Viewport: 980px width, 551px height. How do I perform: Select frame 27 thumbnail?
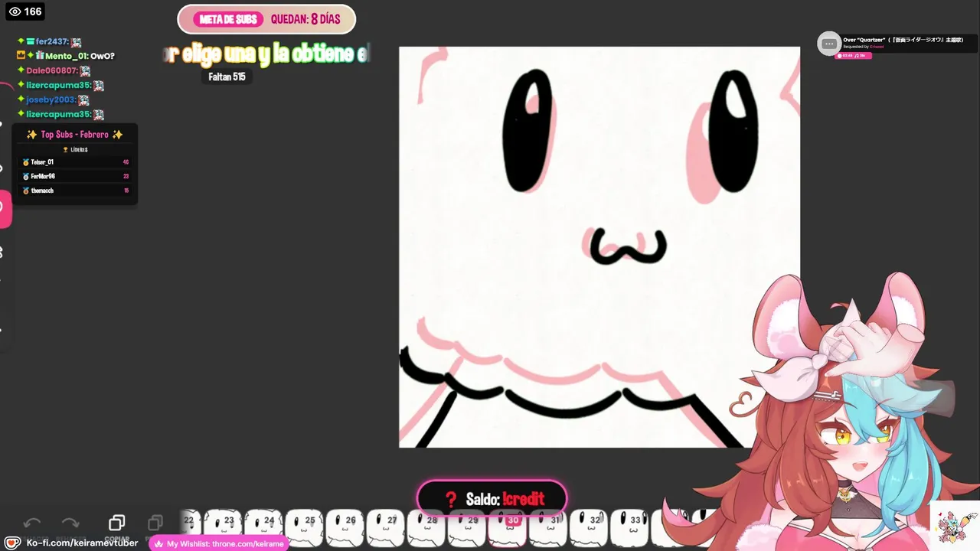(x=385, y=527)
